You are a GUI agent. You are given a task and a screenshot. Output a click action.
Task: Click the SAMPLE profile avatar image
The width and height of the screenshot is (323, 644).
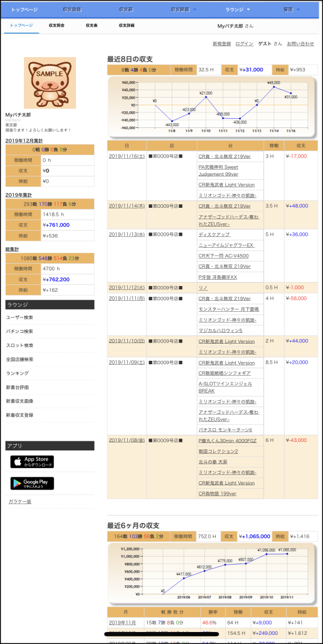(50, 83)
